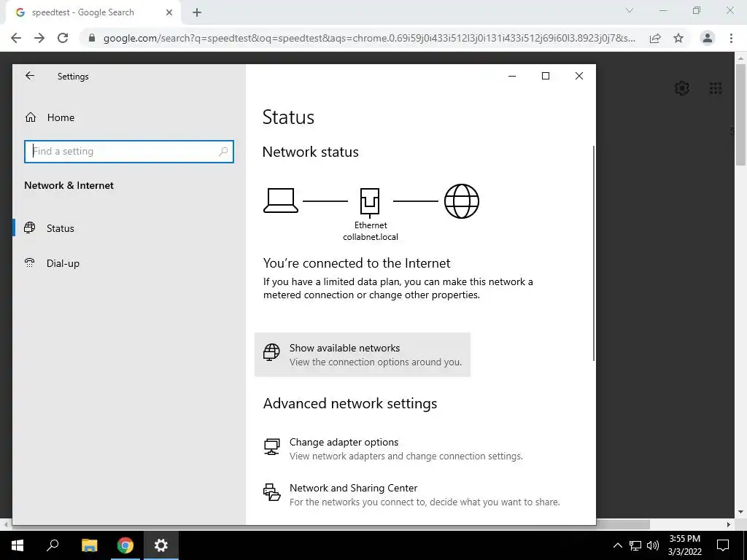Open Chrome tab search chevron
The image size is (747, 560).
pos(630,10)
